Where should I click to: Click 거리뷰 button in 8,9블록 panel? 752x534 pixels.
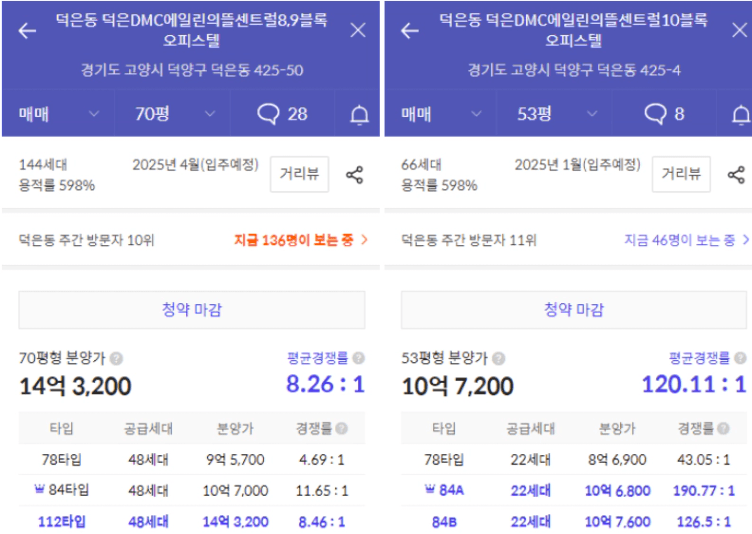[299, 174]
